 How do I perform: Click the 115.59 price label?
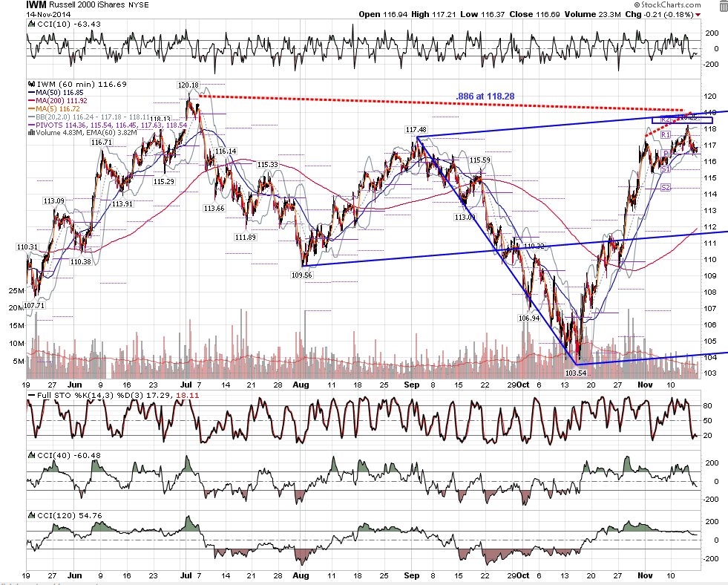[480, 160]
